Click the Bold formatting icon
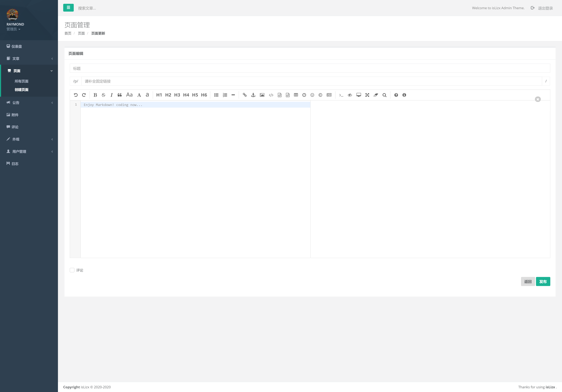This screenshot has height=392, width=562. tap(95, 95)
